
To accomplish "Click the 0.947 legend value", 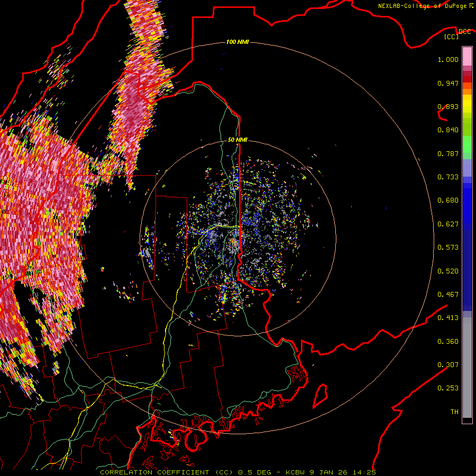I will (448, 83).
